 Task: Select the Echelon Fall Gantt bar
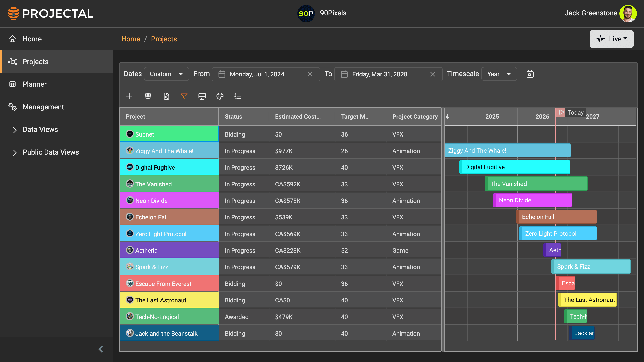pyautogui.click(x=556, y=217)
